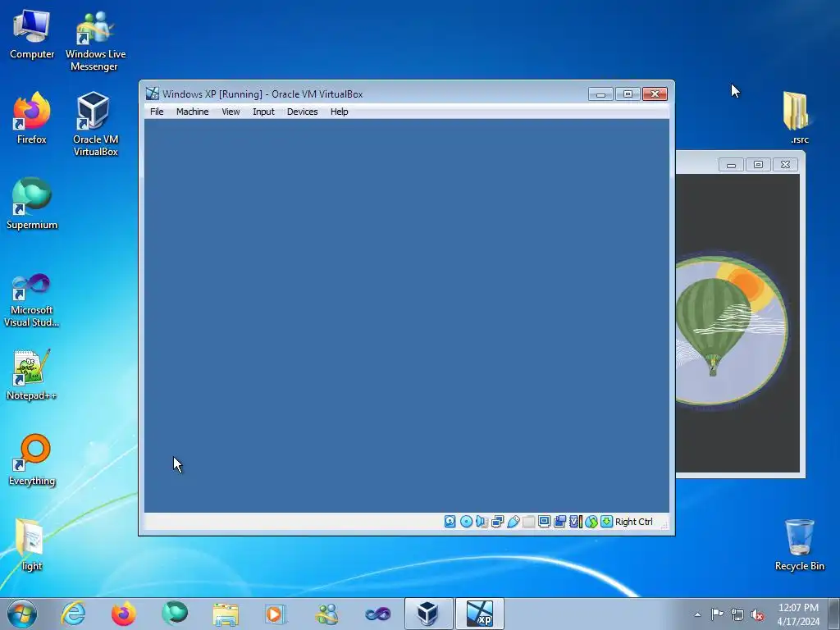Click inside the Windows XP guest screen
Viewport: 840px width, 630px height.
(x=407, y=316)
